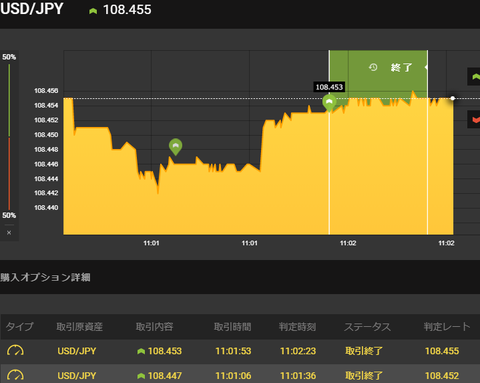Image resolution: width=480 pixels, height=383 pixels.
Task: Click the green arrow beside the 108.455 rate
Action: point(93,11)
